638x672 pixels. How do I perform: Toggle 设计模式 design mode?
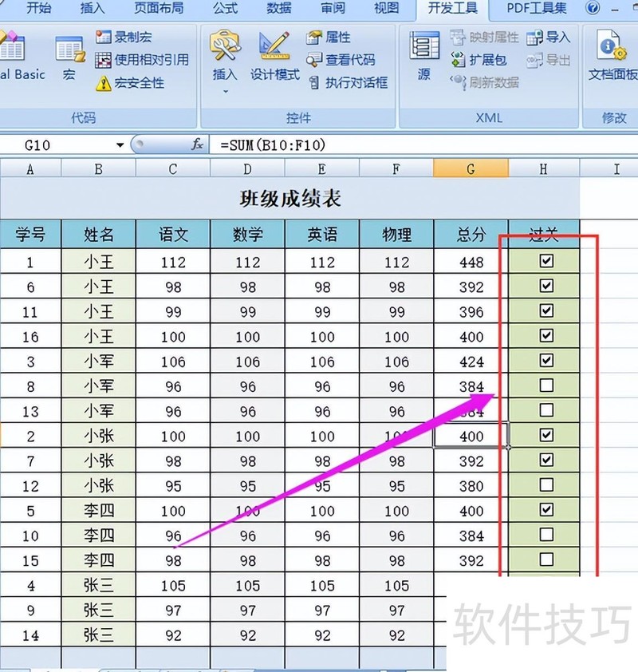pos(274,56)
